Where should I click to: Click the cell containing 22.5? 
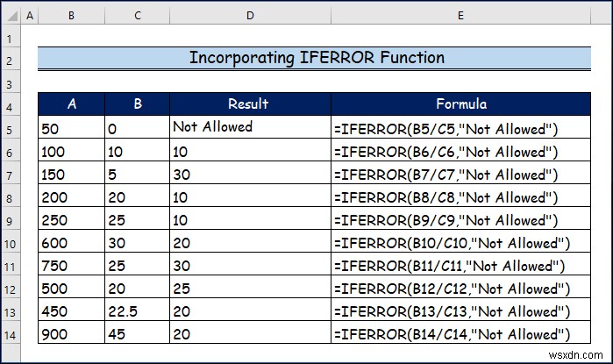tap(136, 311)
